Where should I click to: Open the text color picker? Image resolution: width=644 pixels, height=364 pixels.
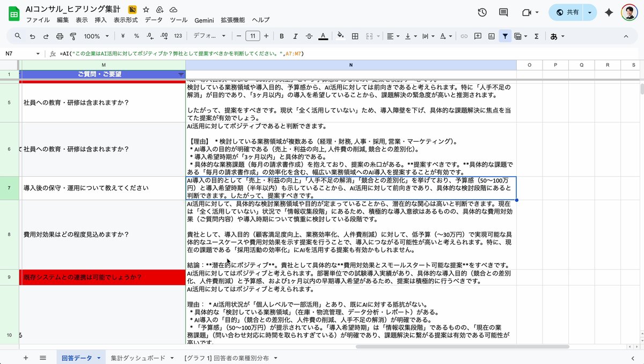[323, 36]
